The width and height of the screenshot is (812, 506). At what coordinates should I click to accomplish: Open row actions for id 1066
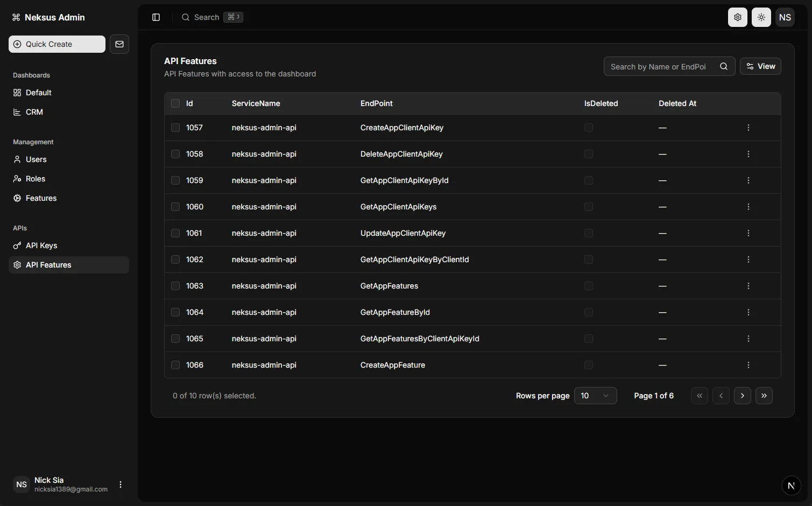pos(748,365)
